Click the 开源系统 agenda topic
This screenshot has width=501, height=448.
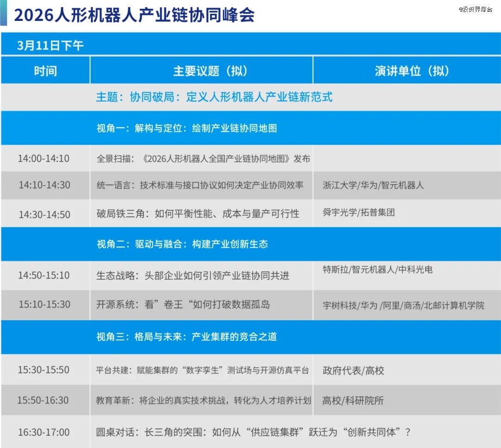pyautogui.click(x=183, y=305)
